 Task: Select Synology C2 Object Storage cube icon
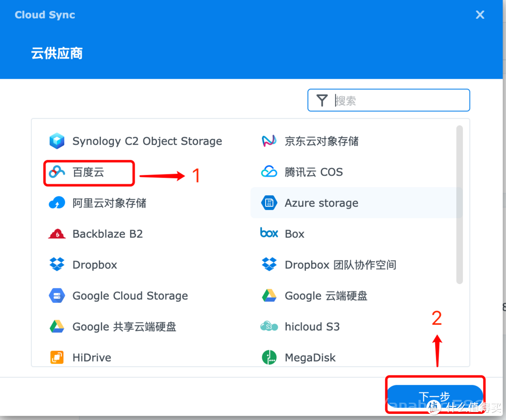click(57, 141)
